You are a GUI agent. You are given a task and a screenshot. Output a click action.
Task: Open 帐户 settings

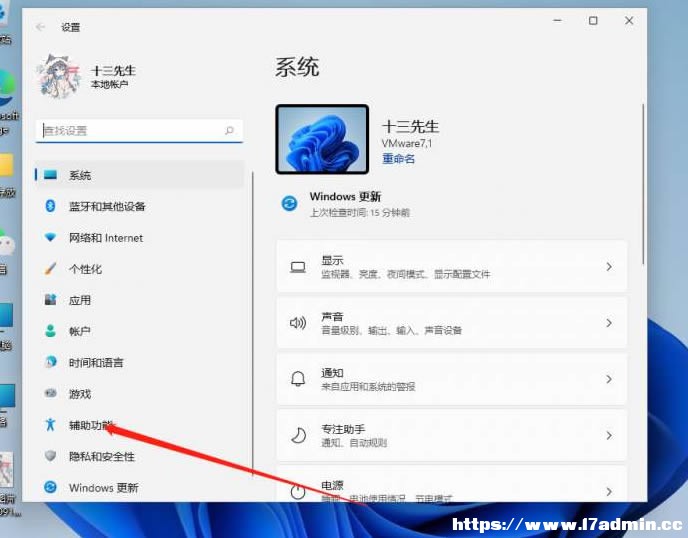[139, 331]
